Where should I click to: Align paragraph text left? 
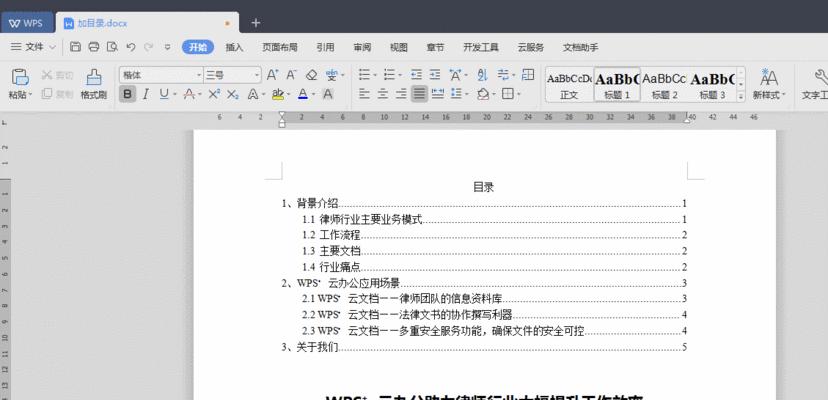click(x=364, y=94)
